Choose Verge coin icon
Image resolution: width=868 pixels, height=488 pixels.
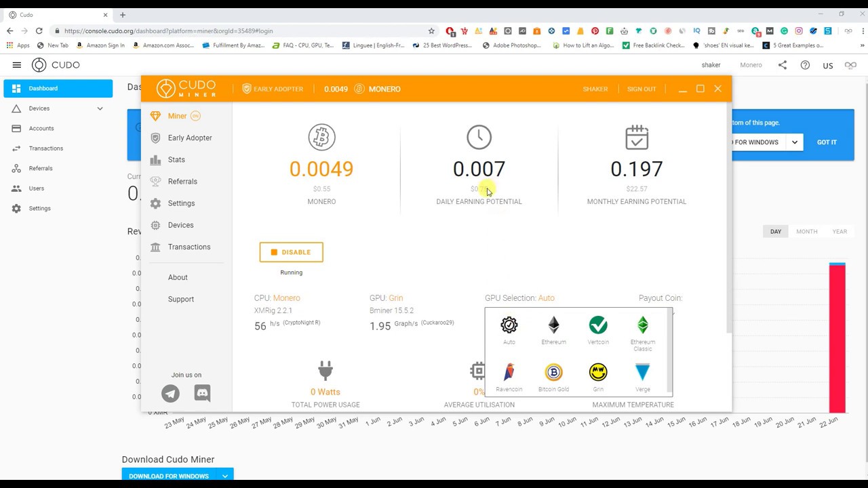click(x=642, y=372)
